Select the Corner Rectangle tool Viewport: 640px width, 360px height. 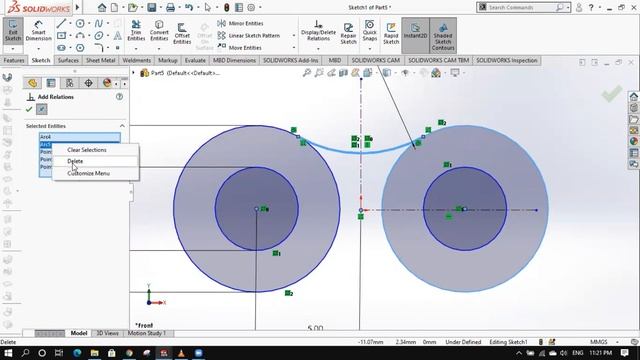(61, 36)
